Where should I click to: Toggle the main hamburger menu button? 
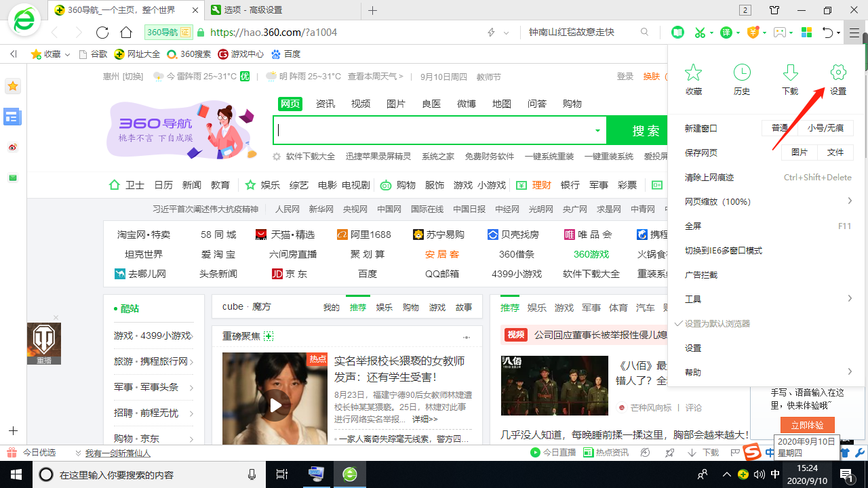point(854,33)
